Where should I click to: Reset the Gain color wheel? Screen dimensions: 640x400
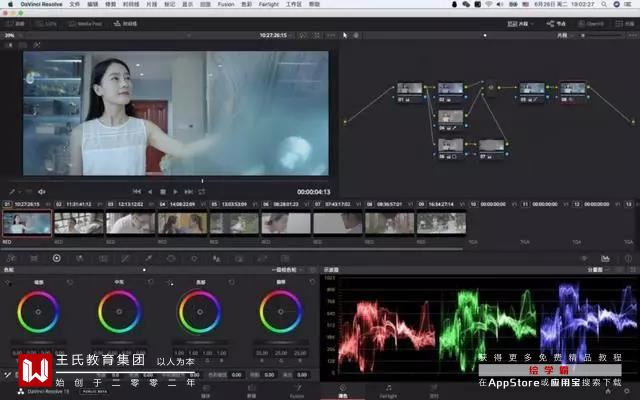(x=231, y=282)
